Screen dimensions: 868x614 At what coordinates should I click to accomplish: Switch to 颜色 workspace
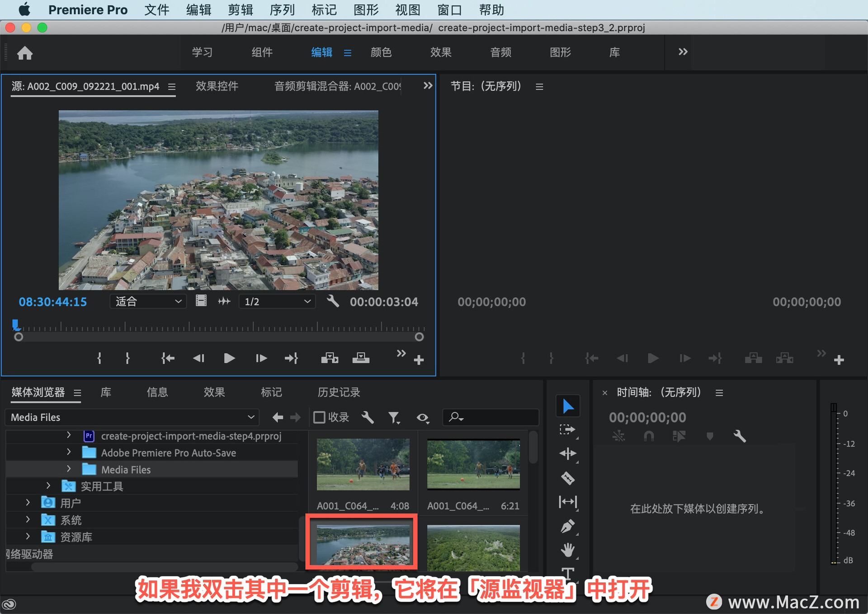381,52
